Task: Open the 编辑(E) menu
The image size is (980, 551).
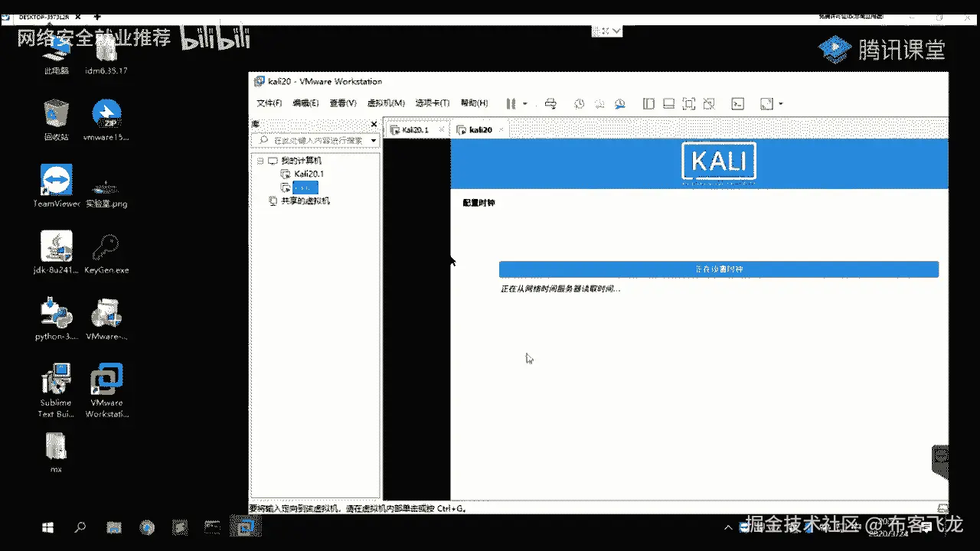Action: coord(305,103)
